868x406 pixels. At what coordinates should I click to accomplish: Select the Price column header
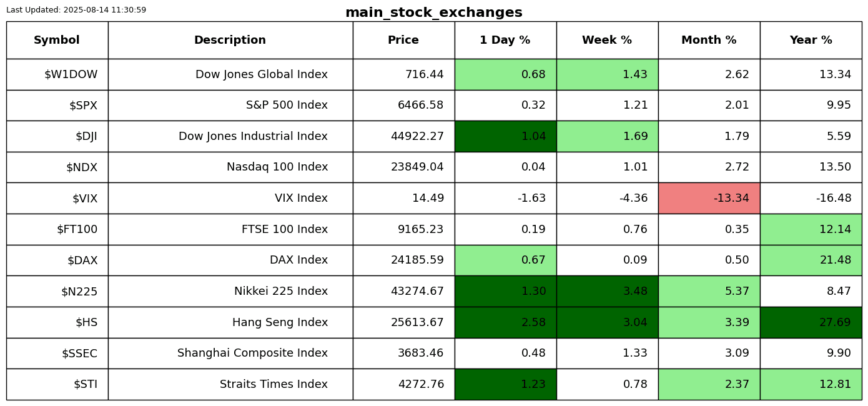tap(403, 41)
